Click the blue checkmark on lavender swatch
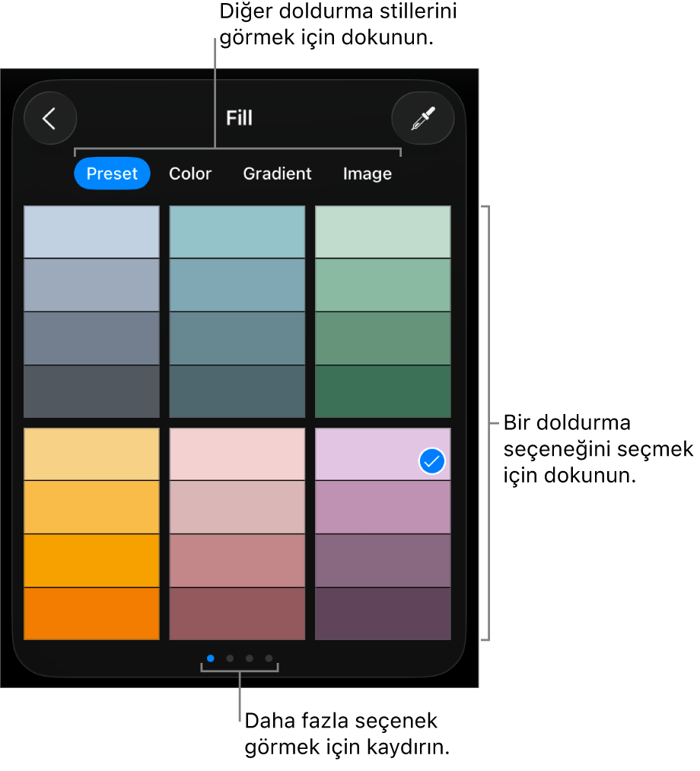The image size is (700, 771). click(432, 461)
